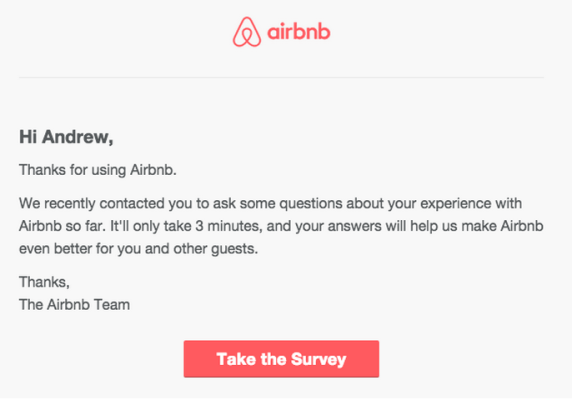Click The Airbnb Team signature

(74, 304)
